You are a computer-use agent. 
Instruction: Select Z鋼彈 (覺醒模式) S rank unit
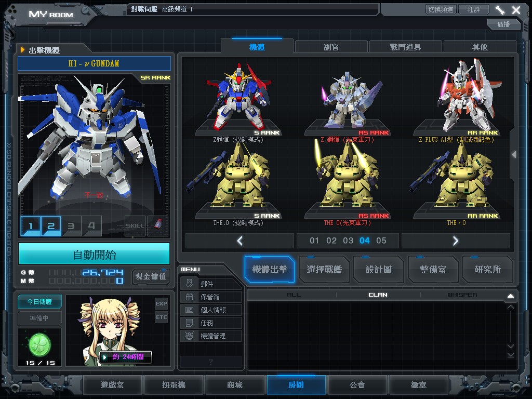pos(238,102)
